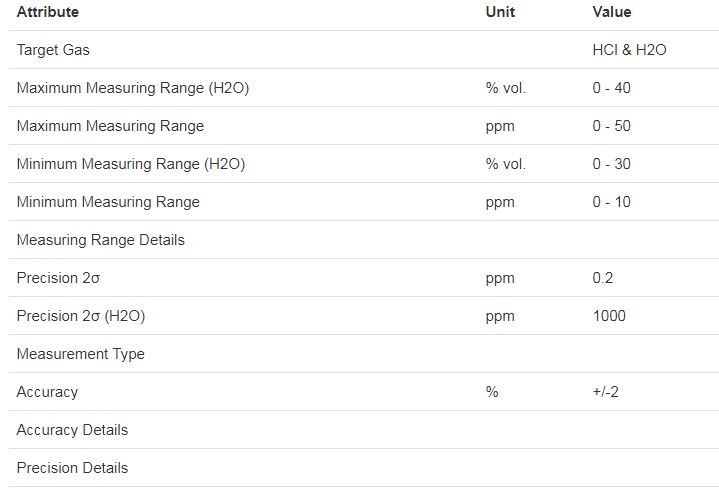Click the Accuracy Details label
The width and height of the screenshot is (719, 503).
point(72,430)
